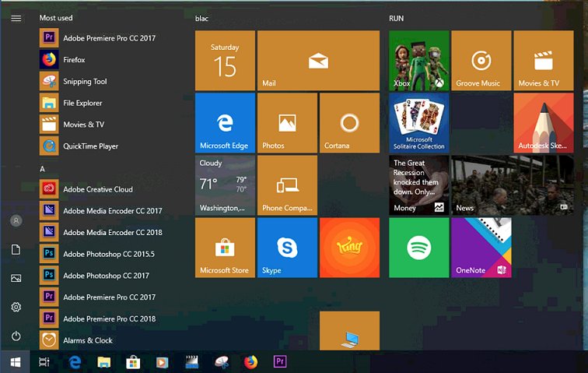Viewport: 588px width, 373px height.
Task: Open the Weather tile for Washington
Action: [x=225, y=185]
